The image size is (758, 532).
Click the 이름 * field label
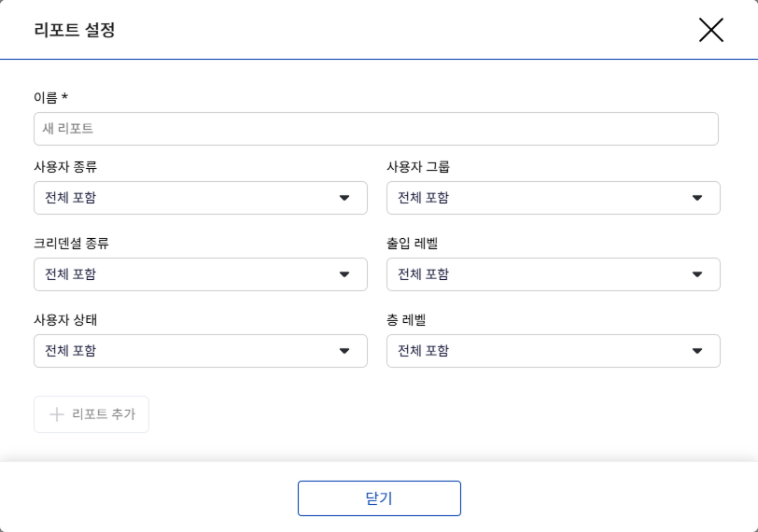tap(50, 97)
